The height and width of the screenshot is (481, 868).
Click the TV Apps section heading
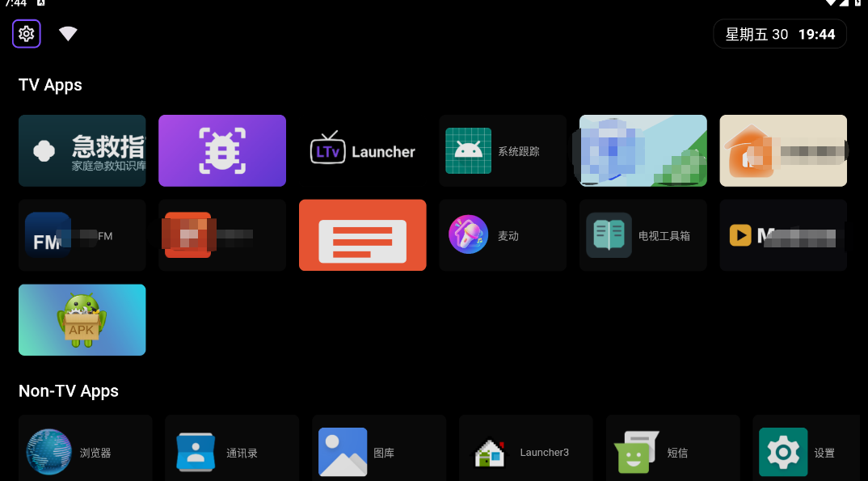(50, 85)
